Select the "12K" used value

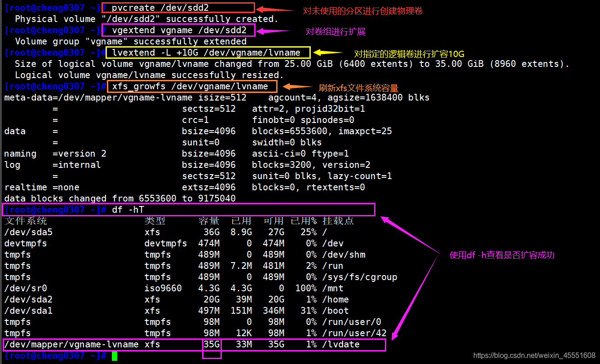244,333
